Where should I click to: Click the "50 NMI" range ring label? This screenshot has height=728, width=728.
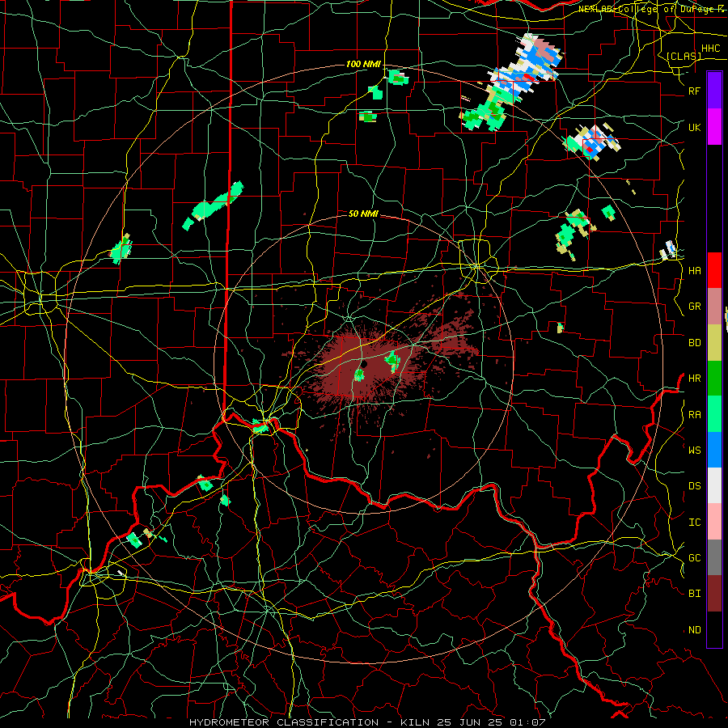[363, 214]
